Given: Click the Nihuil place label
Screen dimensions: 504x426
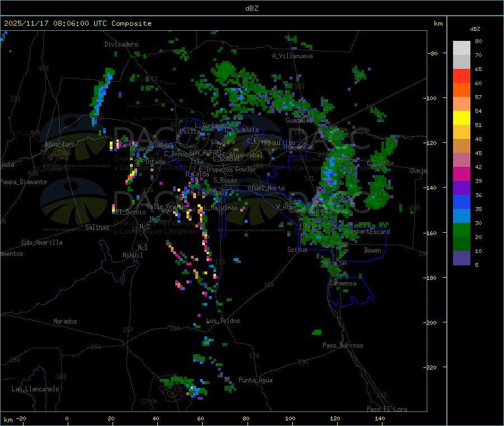Looking at the screenshot, I should point(132,255).
